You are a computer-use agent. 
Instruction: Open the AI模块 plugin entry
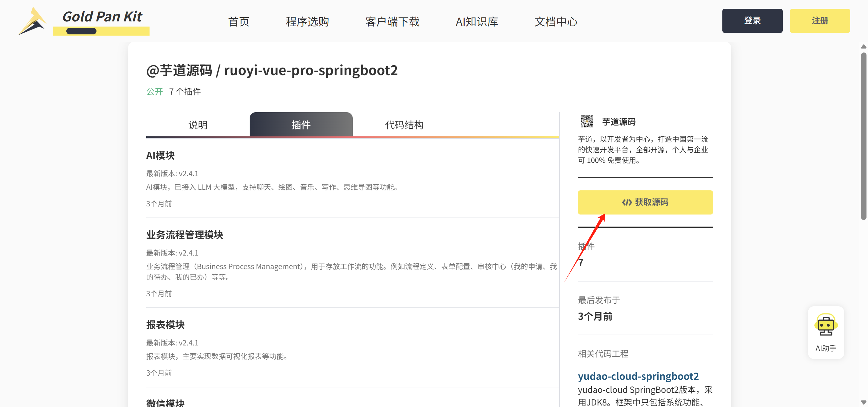tap(160, 155)
